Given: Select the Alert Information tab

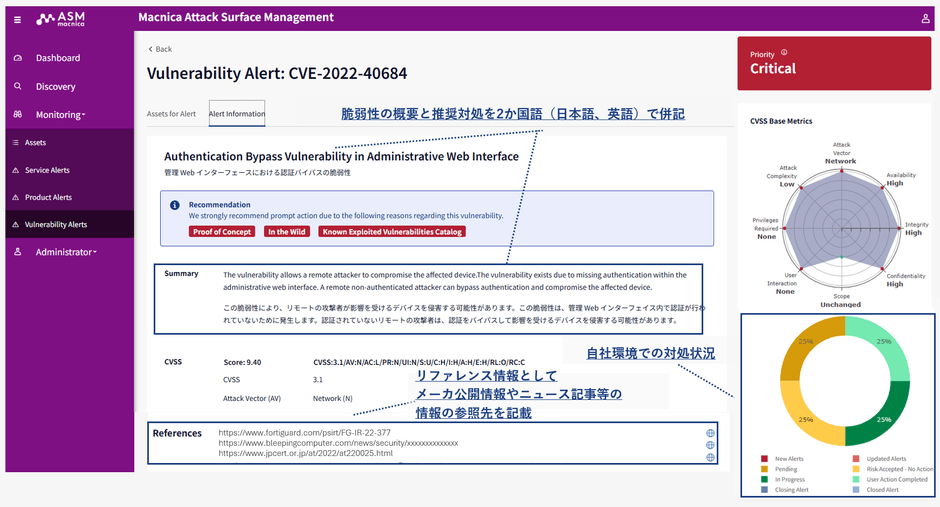Looking at the screenshot, I should tap(237, 114).
